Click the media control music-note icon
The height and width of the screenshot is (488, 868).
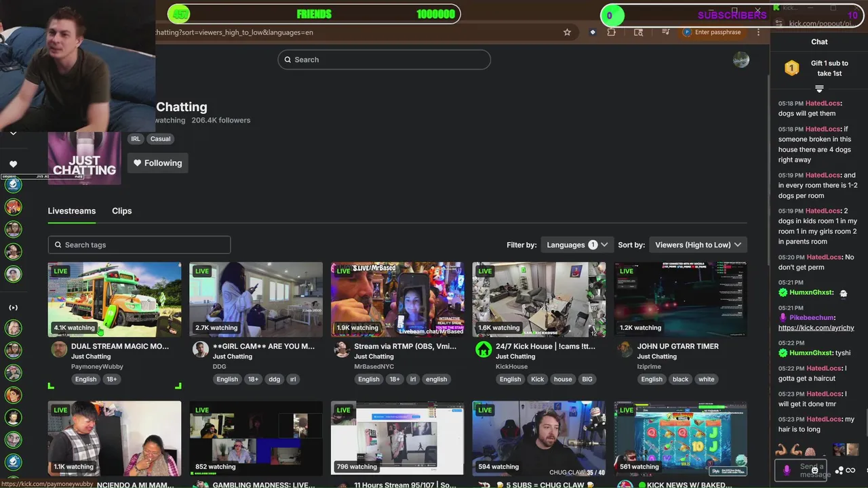667,32
